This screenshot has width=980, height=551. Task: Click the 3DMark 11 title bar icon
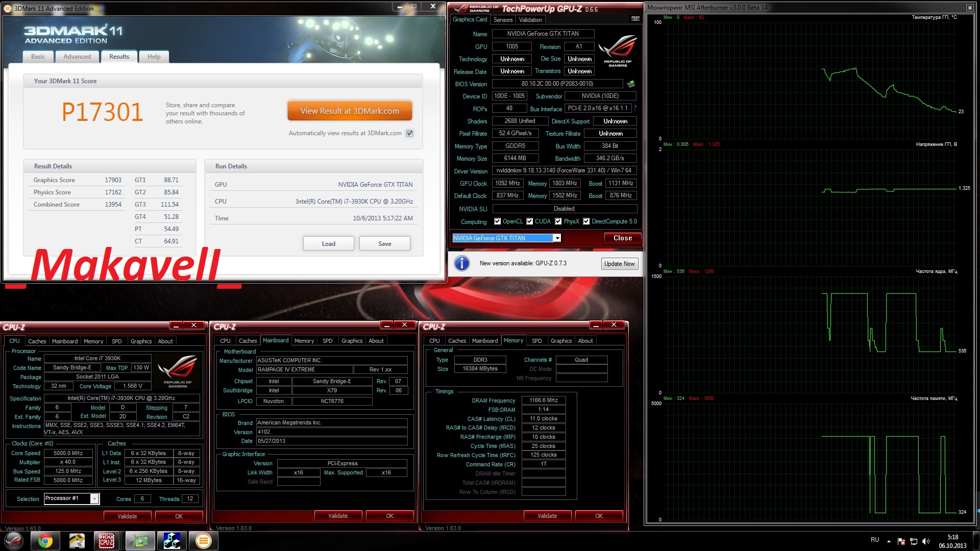[x=8, y=8]
